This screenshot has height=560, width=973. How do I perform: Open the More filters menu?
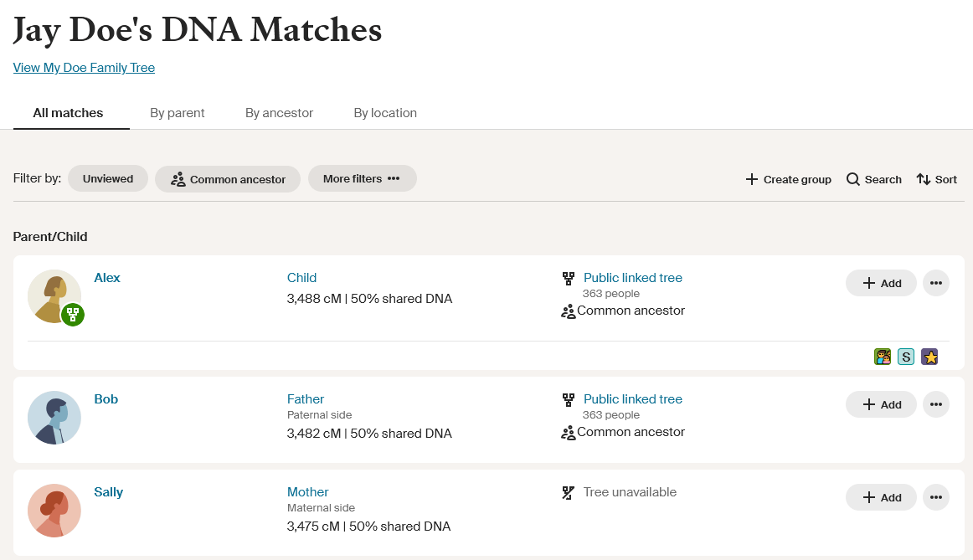[362, 178]
